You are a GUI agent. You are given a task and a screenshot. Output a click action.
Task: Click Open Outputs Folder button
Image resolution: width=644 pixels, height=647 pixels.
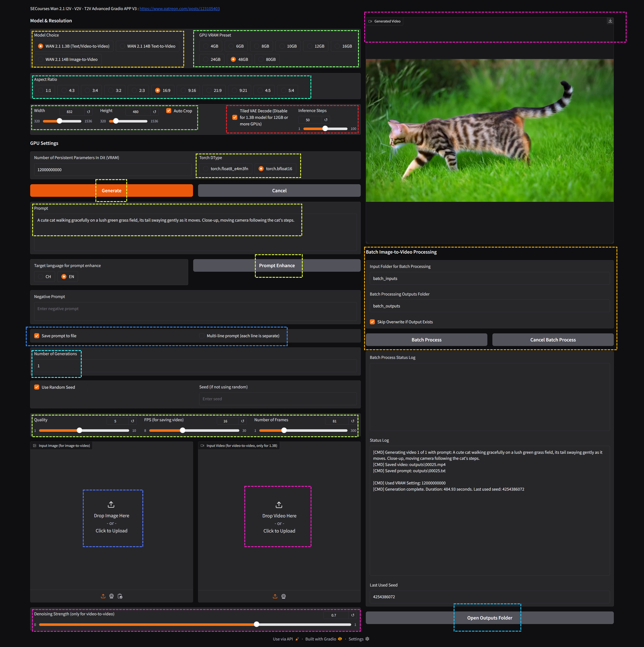point(489,618)
